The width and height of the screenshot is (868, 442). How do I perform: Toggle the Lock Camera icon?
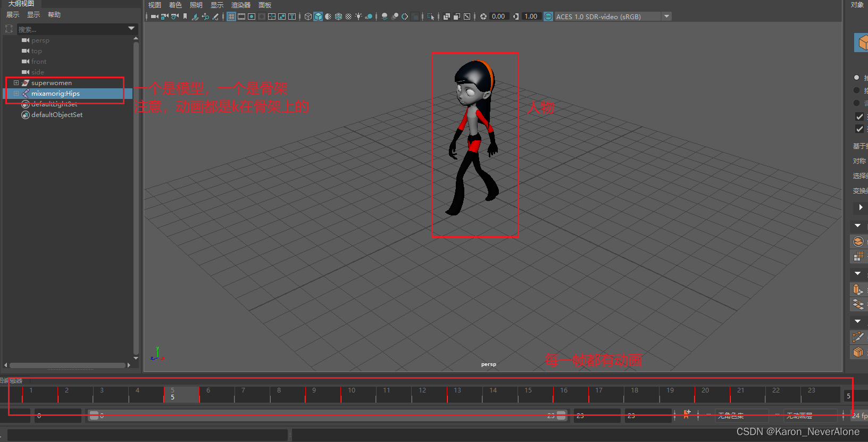tap(164, 16)
